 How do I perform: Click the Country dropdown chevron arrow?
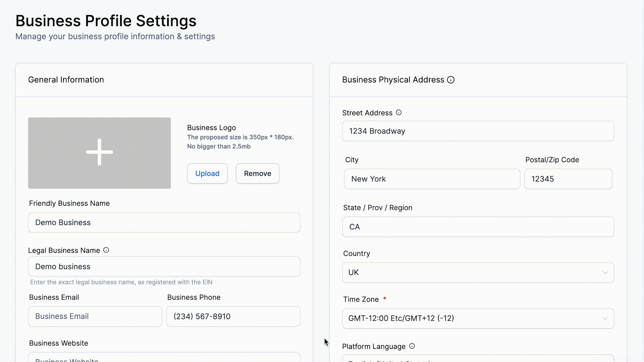[605, 273]
